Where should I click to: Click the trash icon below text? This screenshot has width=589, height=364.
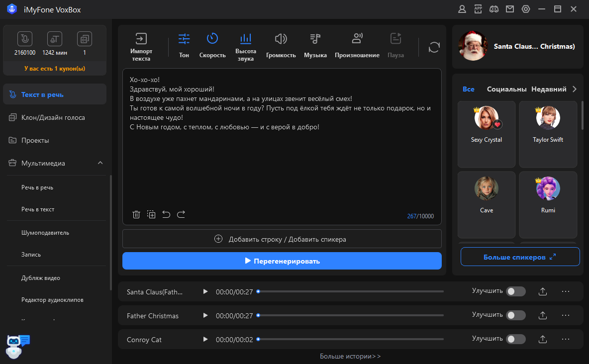(x=136, y=214)
